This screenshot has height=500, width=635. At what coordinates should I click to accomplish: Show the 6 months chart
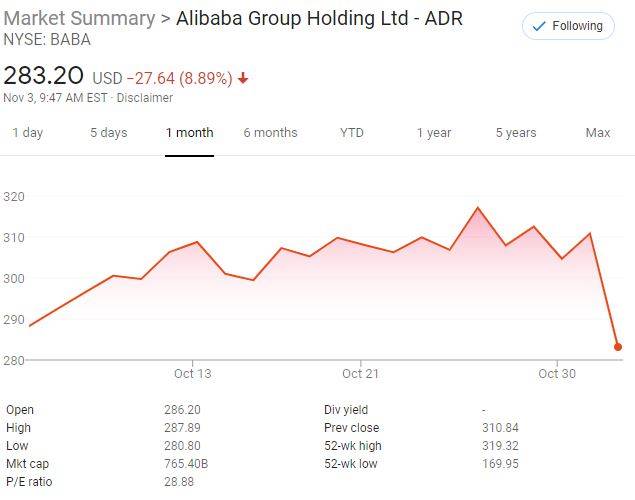coord(270,133)
